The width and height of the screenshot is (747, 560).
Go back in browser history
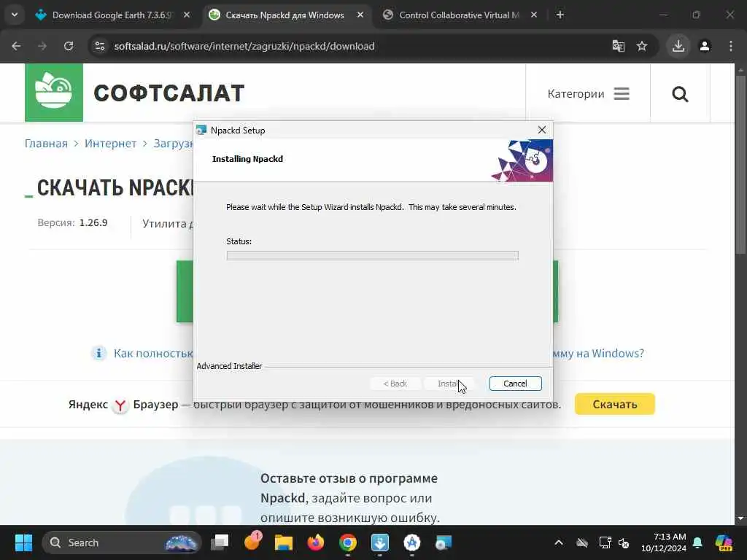point(16,46)
